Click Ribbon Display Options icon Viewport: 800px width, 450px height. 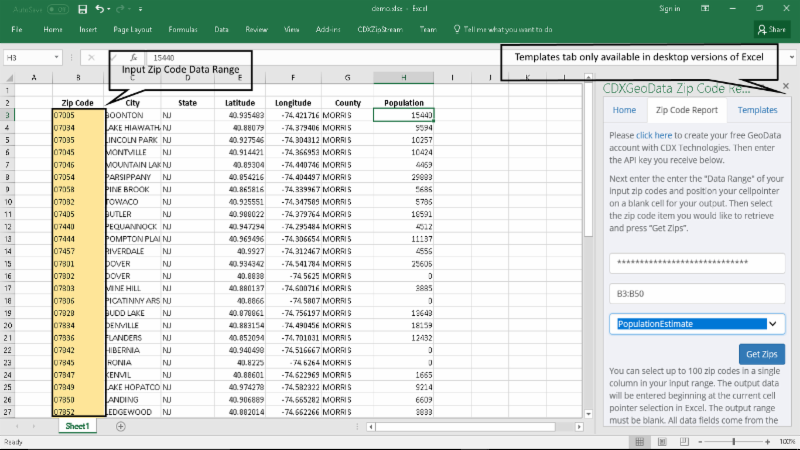[705, 8]
